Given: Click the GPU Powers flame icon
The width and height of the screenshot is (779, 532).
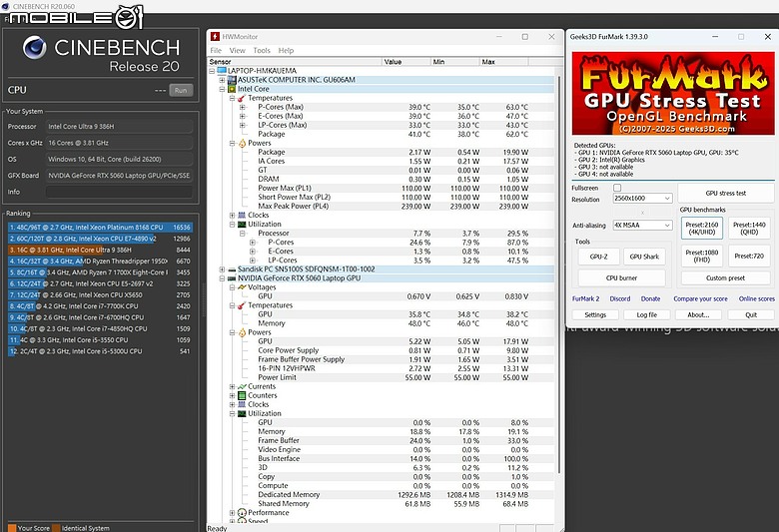Looking at the screenshot, I should click(242, 332).
